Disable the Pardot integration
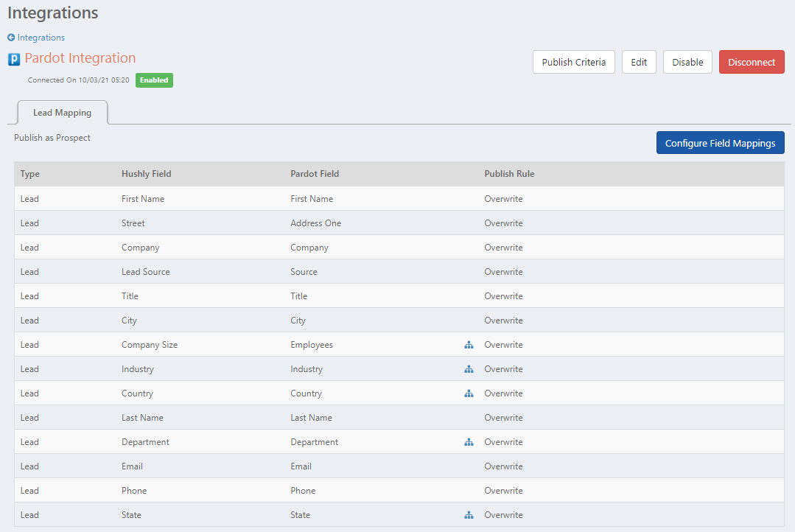The height and width of the screenshot is (532, 795). [x=687, y=62]
